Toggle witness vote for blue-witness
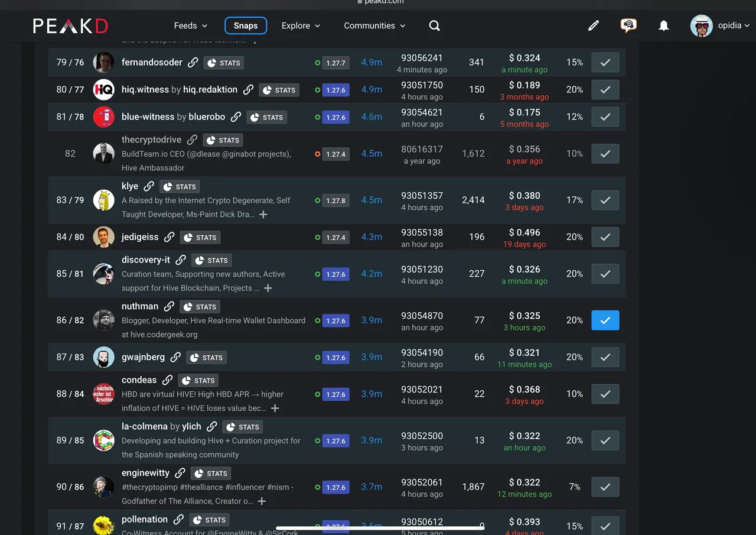 click(x=605, y=116)
